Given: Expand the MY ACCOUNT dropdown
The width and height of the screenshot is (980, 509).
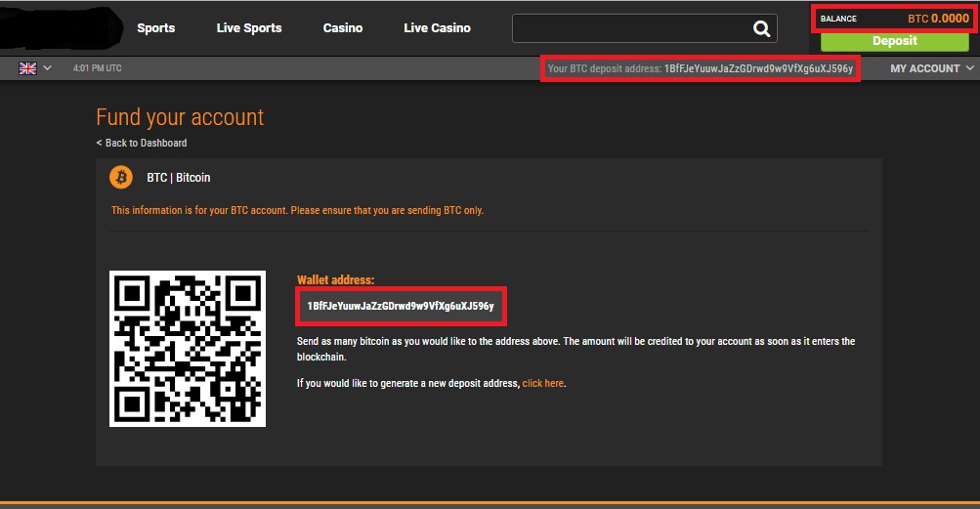Looking at the screenshot, I should coord(931,68).
